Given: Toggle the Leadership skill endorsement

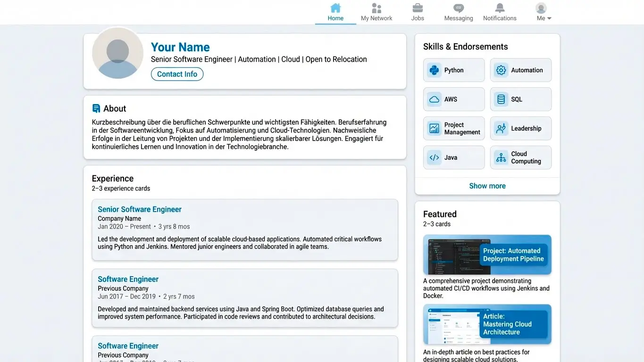Looking at the screenshot, I should [x=521, y=128].
